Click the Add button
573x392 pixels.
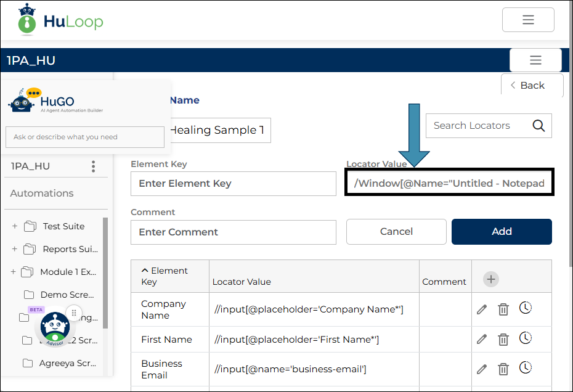502,232
